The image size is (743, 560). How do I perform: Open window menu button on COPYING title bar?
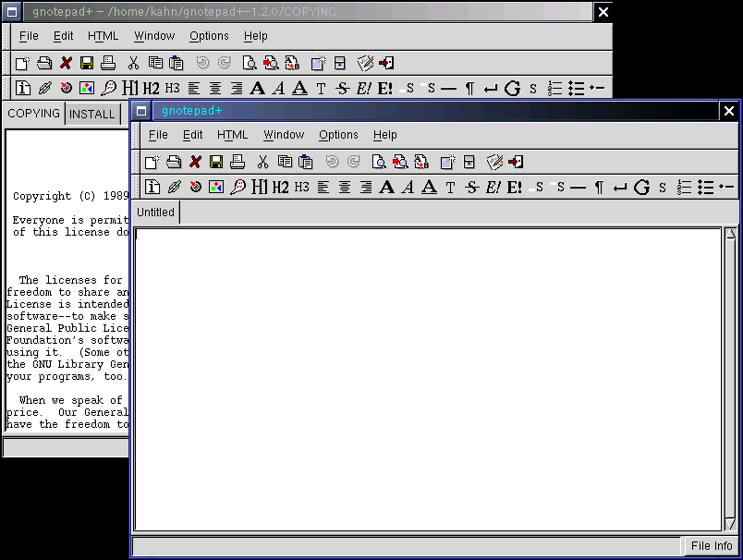click(12, 12)
